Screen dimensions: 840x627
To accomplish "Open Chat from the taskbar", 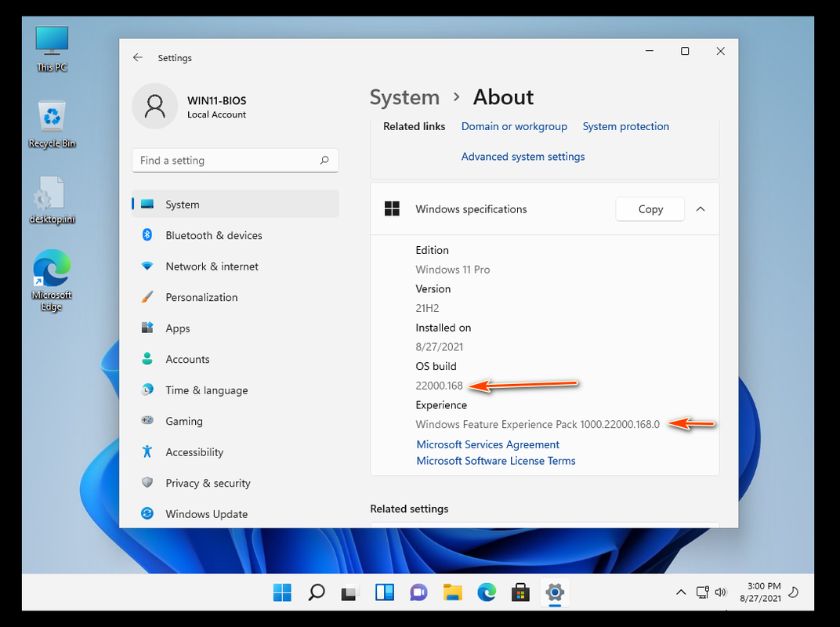I will pyautogui.click(x=418, y=593).
